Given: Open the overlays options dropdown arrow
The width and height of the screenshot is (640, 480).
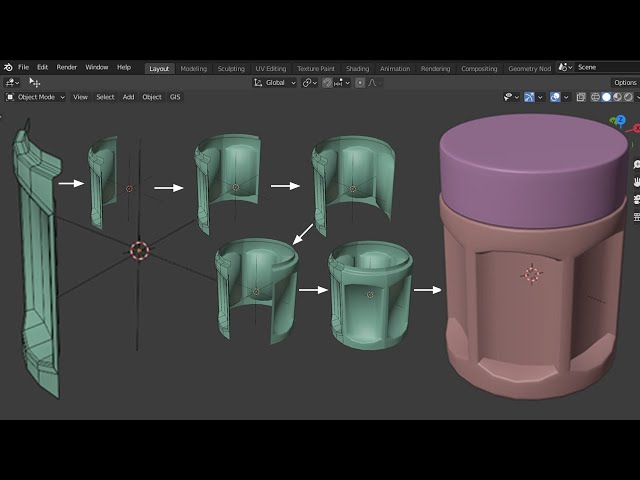Looking at the screenshot, I should click(566, 97).
